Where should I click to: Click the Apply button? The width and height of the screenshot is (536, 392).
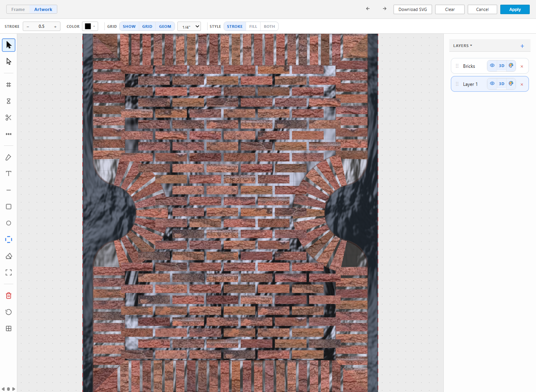coord(515,9)
